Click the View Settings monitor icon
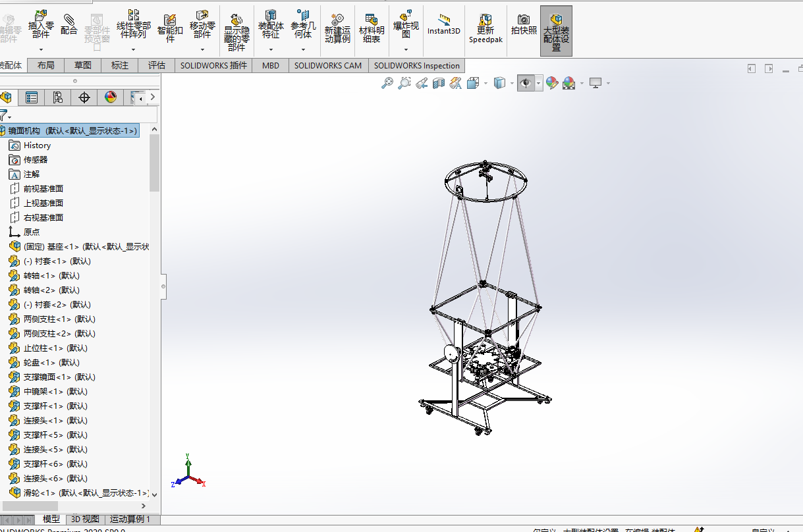This screenshot has width=803, height=532. [595, 83]
